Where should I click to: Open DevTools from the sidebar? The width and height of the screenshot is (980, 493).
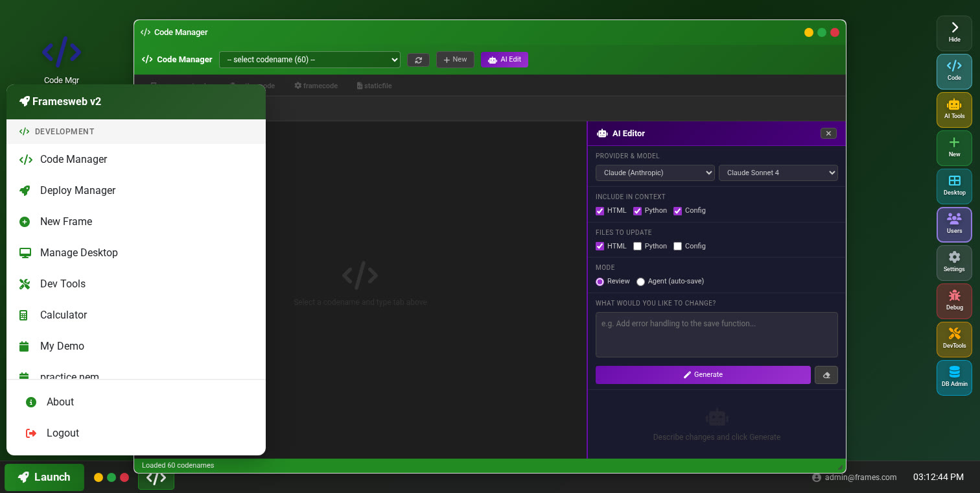click(x=953, y=339)
